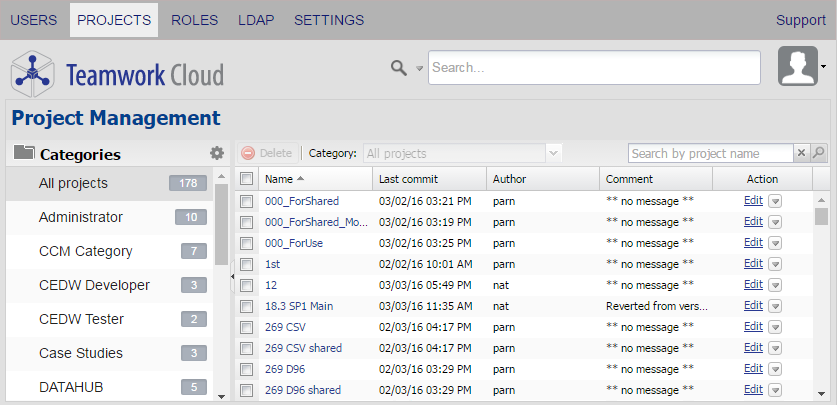The height and width of the screenshot is (405, 837).
Task: Go to the ROLES tab
Action: [194, 20]
